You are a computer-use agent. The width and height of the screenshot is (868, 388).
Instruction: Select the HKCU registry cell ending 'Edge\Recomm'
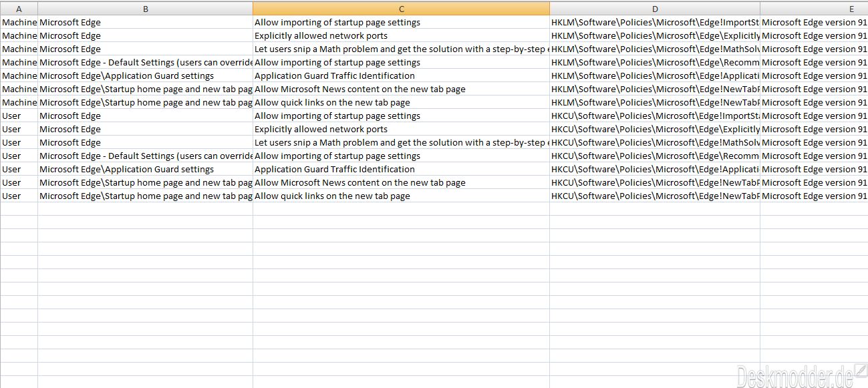(x=655, y=156)
